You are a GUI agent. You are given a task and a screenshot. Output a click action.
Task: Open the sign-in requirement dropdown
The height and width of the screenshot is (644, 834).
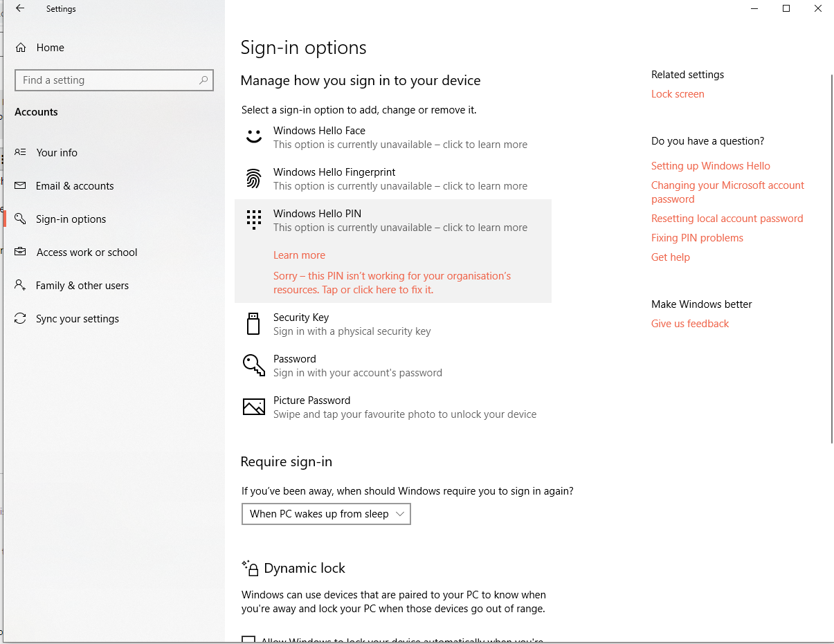tap(326, 514)
